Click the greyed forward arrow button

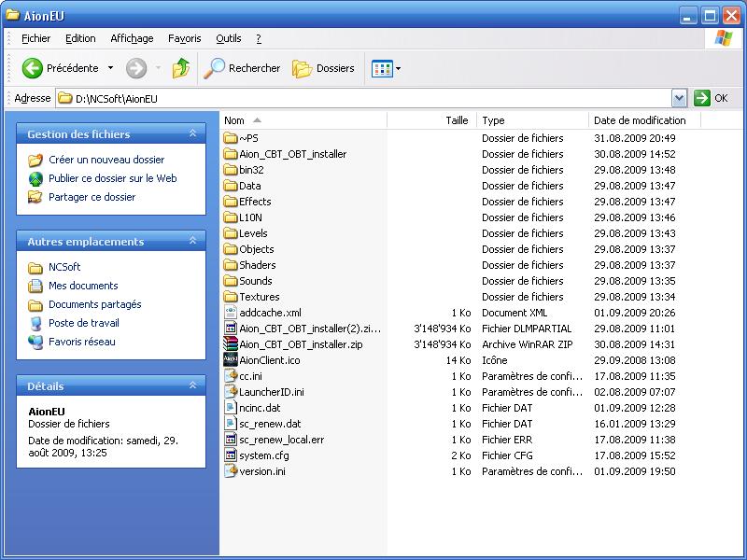pos(136,68)
